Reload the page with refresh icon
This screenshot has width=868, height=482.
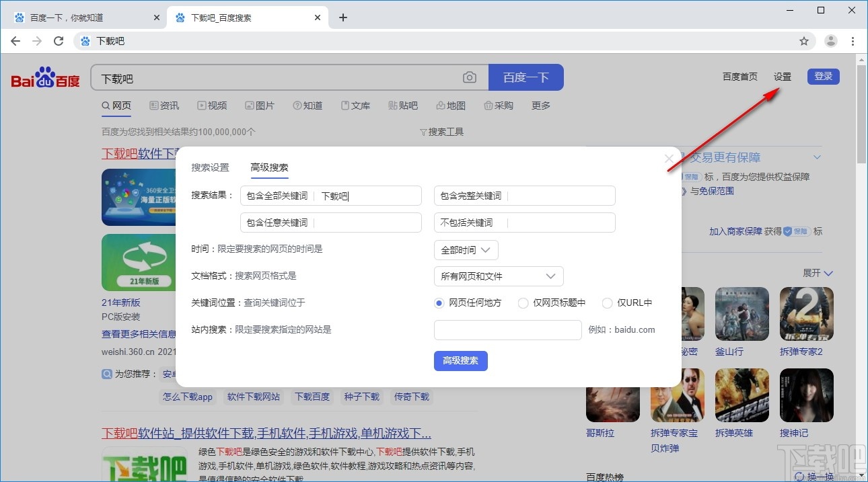click(x=59, y=41)
